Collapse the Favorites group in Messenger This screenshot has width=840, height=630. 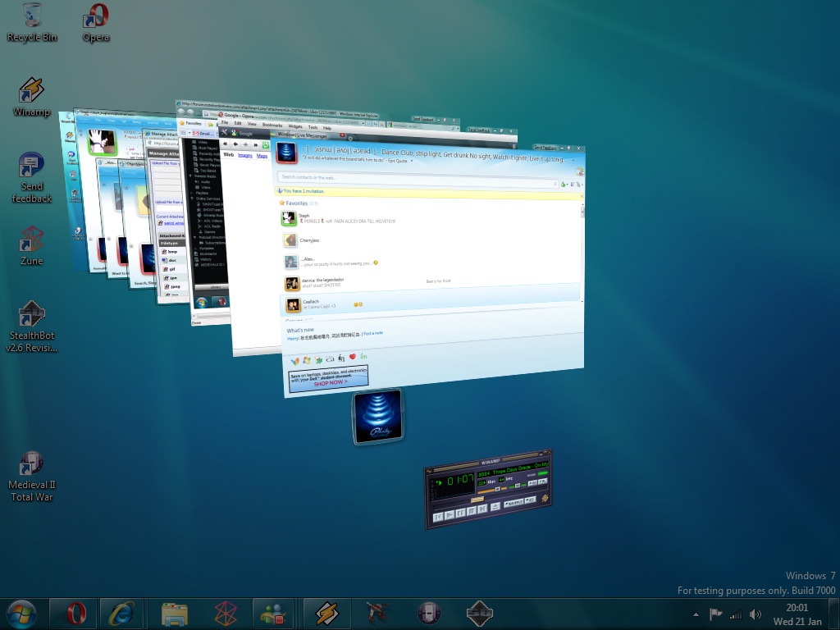pos(299,203)
